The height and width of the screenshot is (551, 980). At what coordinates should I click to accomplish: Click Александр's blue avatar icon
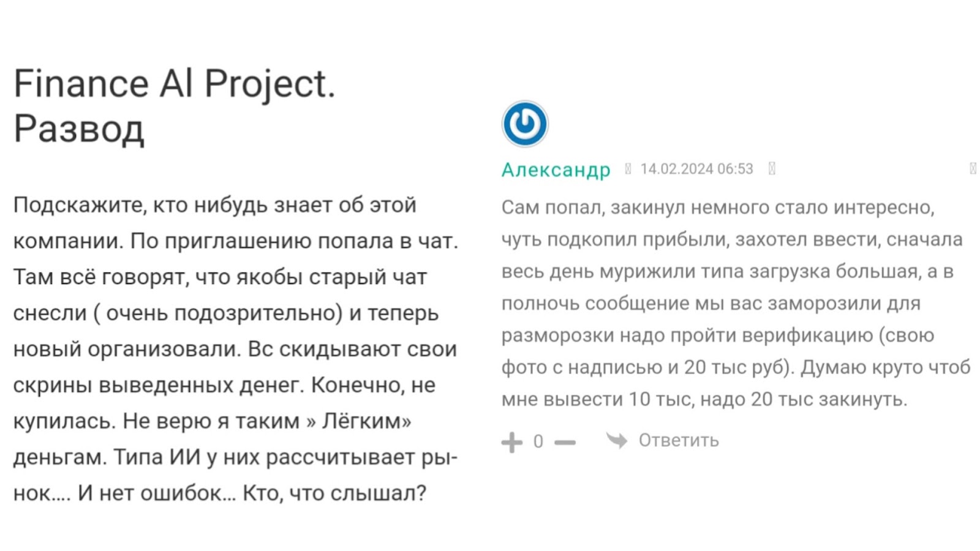click(525, 124)
